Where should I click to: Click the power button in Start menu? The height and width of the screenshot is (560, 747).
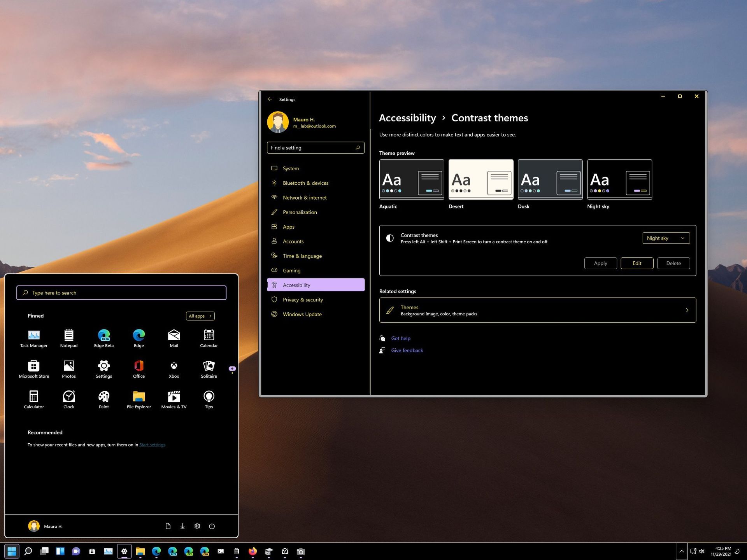(x=212, y=526)
